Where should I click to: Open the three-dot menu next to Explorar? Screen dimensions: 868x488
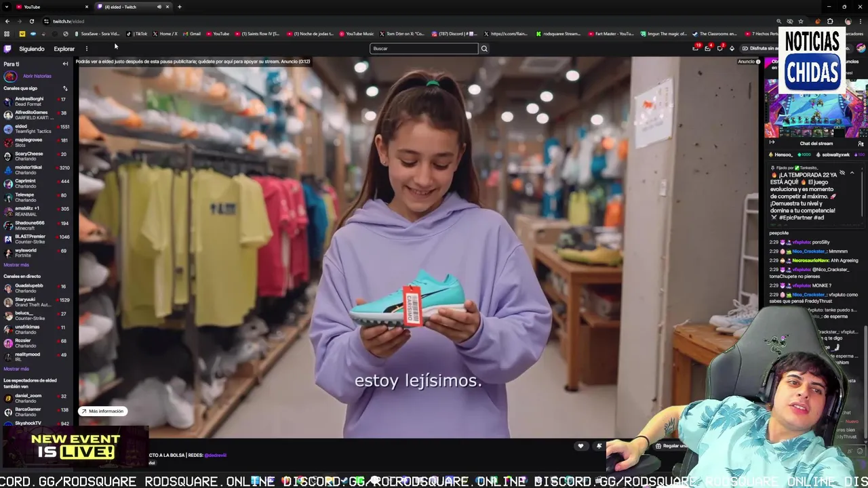click(87, 49)
